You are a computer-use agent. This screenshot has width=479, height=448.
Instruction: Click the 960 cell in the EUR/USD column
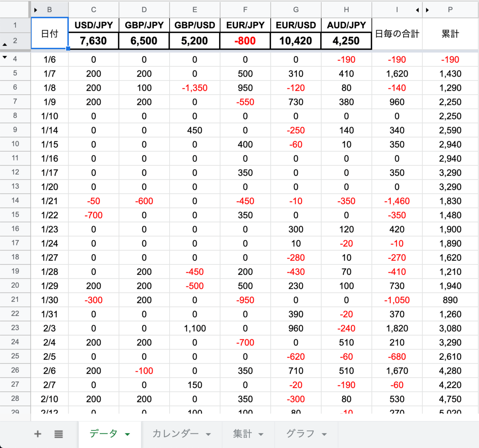click(x=296, y=328)
